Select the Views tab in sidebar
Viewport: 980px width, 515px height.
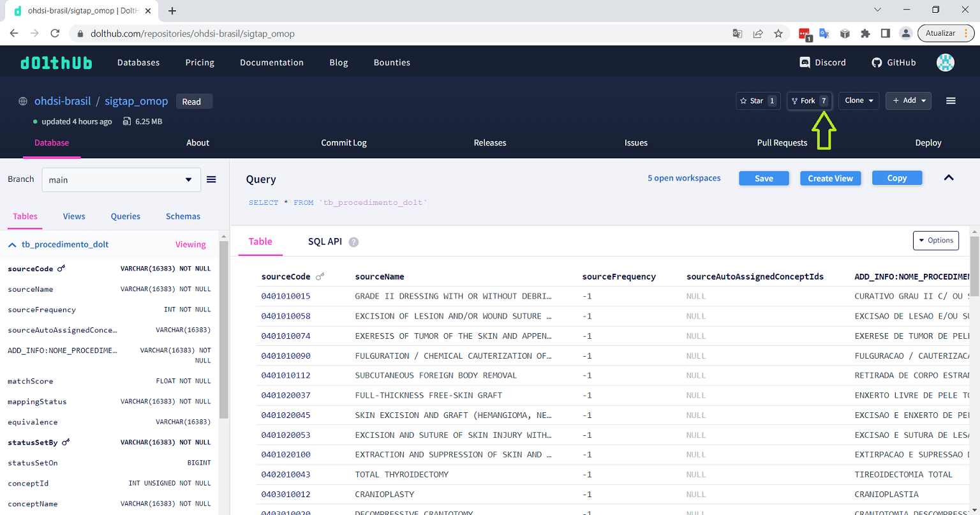click(x=74, y=216)
